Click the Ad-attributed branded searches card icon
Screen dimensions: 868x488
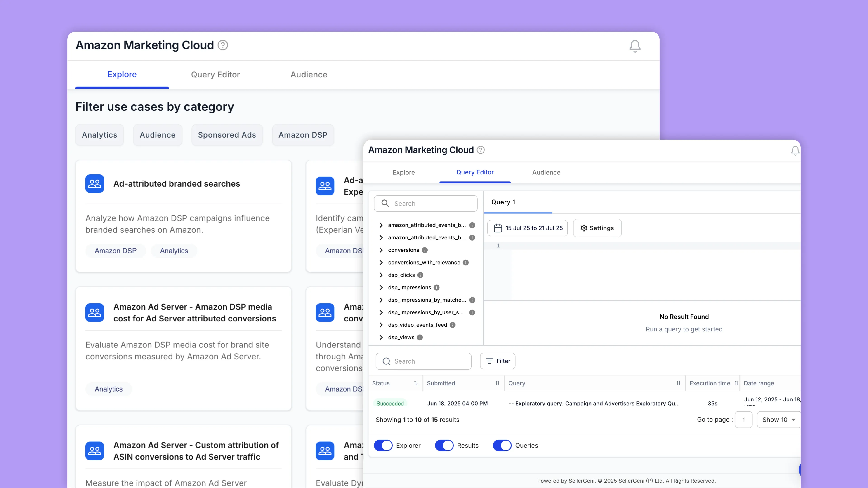point(95,183)
